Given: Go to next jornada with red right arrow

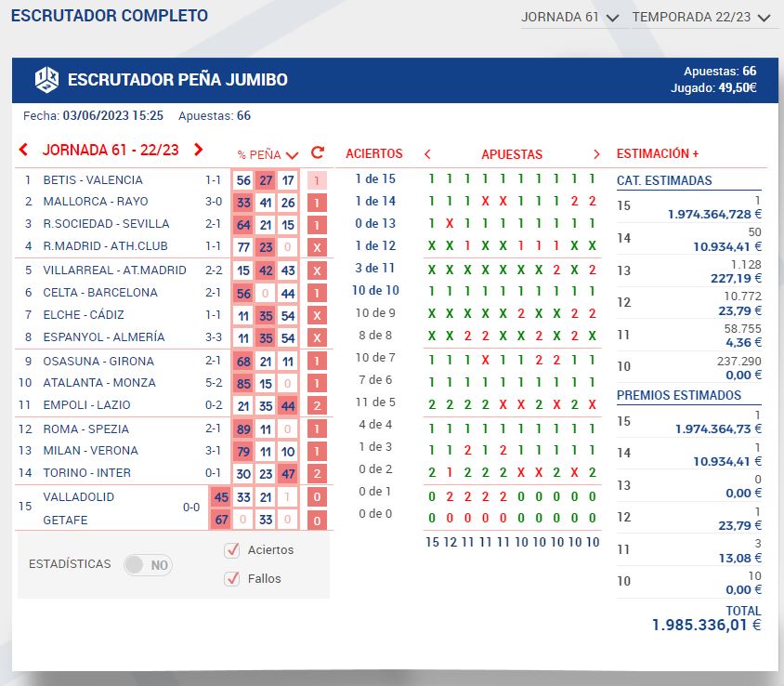Looking at the screenshot, I should tap(198, 149).
